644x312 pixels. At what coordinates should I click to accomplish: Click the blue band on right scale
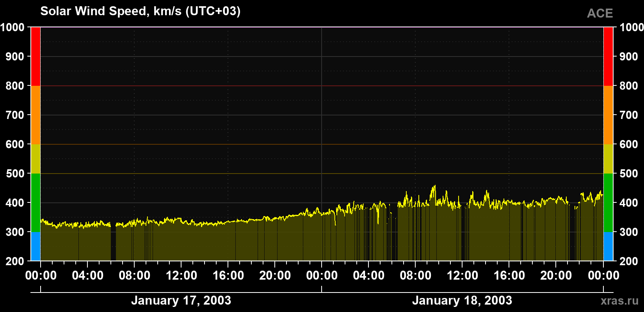point(608,246)
